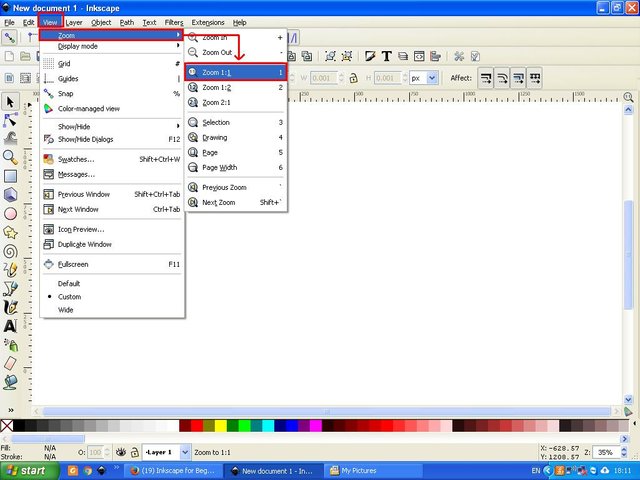Select the Bezier pen tool

click(10, 289)
